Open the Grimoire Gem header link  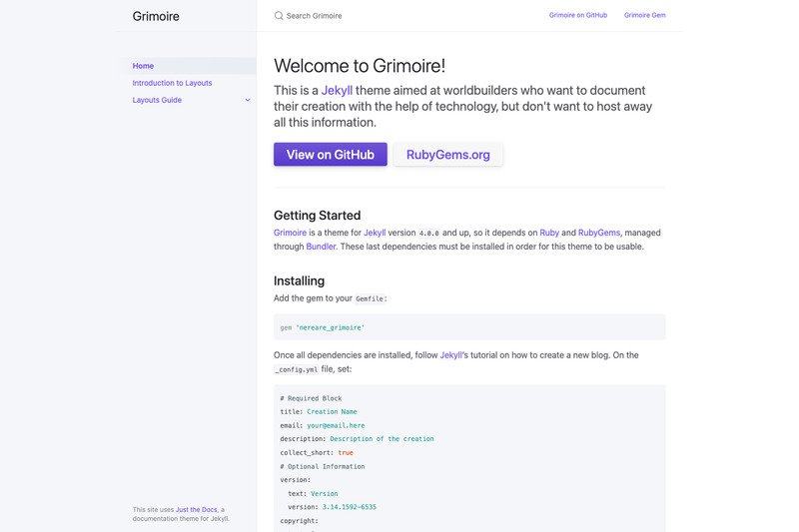point(644,15)
